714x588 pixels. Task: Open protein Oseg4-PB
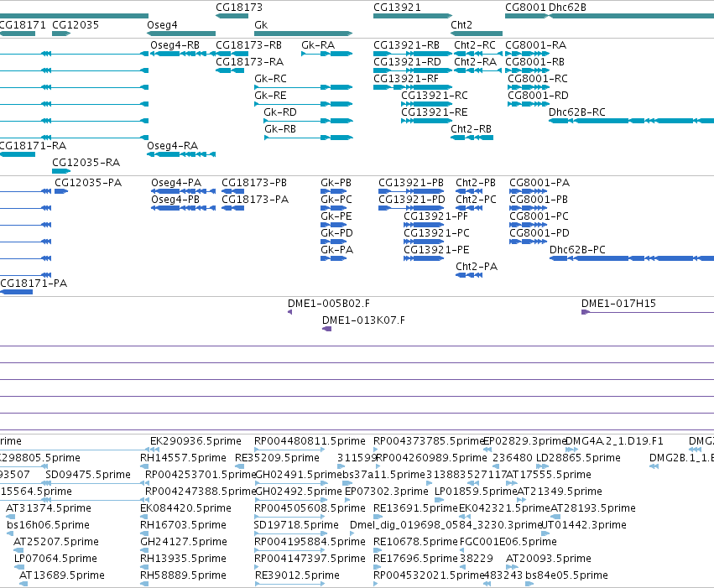[175, 200]
